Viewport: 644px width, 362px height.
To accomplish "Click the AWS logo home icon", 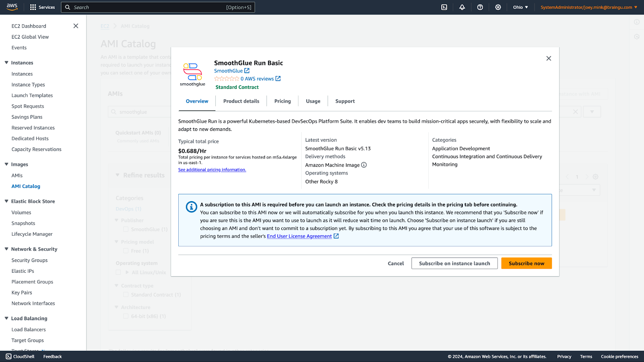I will [12, 7].
